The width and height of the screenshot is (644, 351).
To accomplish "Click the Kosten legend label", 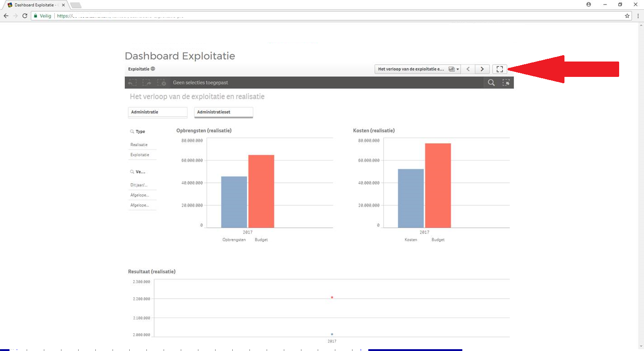I will [x=411, y=240].
